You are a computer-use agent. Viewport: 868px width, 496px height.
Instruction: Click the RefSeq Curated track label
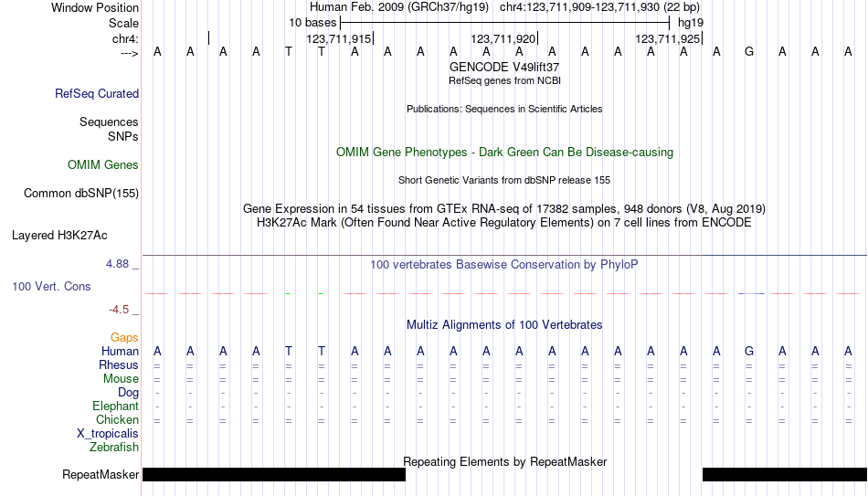97,93
